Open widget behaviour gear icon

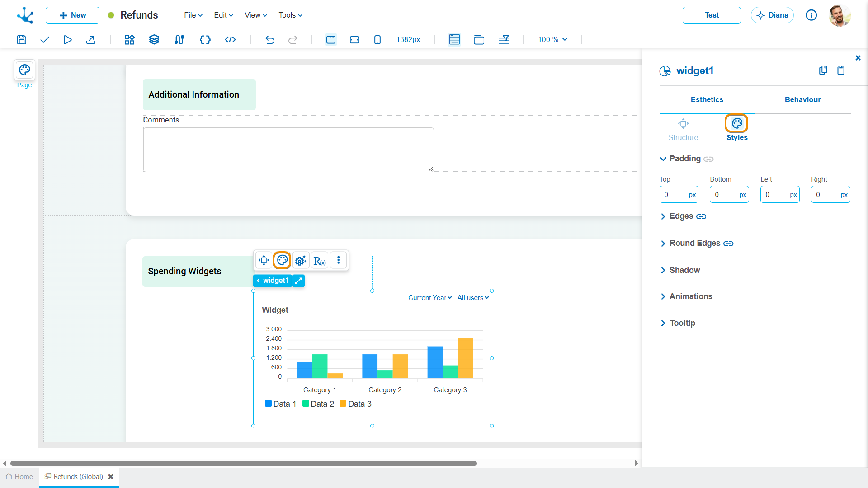coord(301,260)
